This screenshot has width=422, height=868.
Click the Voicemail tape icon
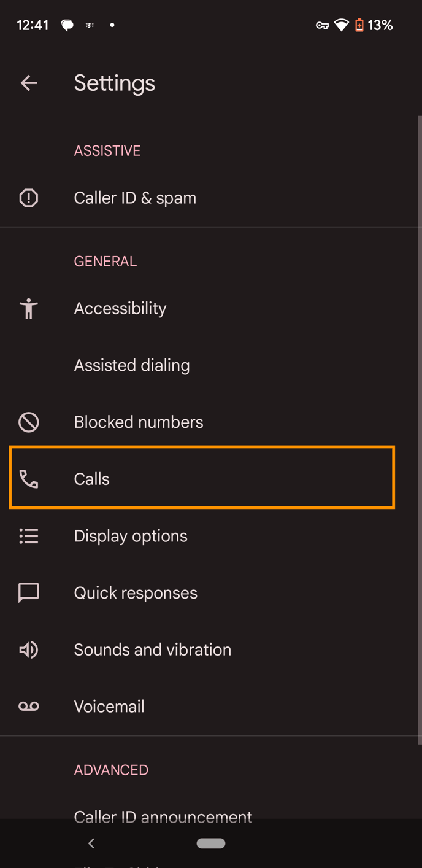(x=28, y=707)
